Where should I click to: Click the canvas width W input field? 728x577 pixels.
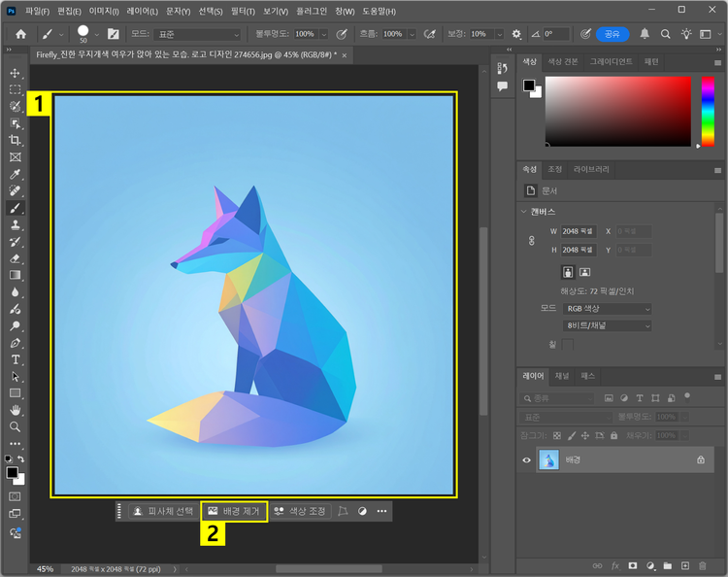tap(579, 231)
